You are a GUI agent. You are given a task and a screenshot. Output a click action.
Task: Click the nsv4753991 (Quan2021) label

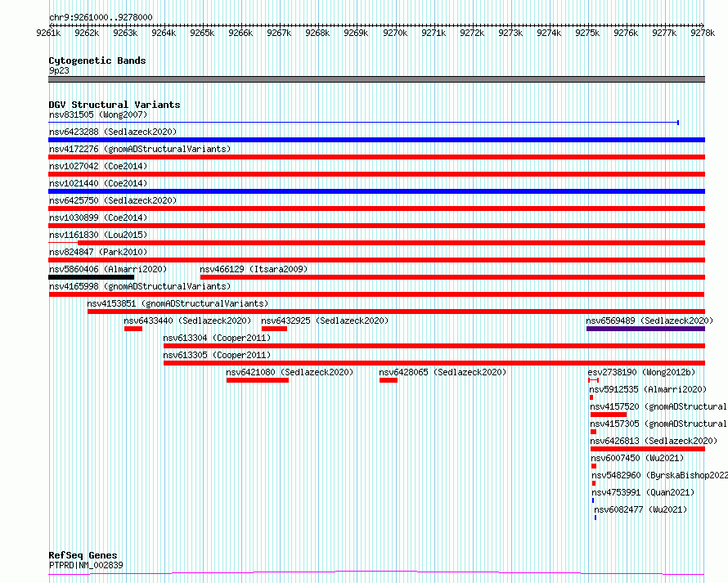coord(643,492)
